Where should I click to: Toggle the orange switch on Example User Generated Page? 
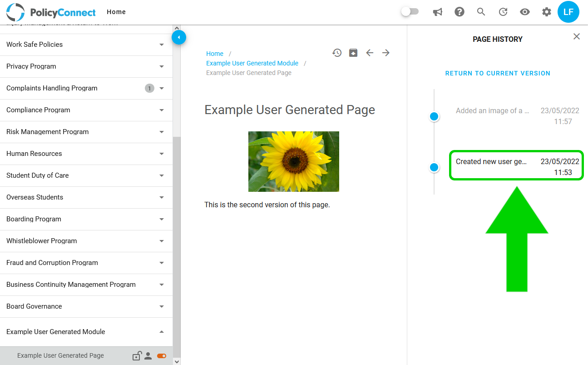coord(162,356)
